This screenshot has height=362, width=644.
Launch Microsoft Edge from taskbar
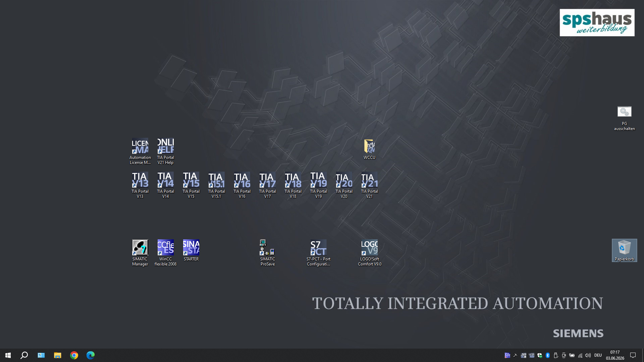pos(91,355)
